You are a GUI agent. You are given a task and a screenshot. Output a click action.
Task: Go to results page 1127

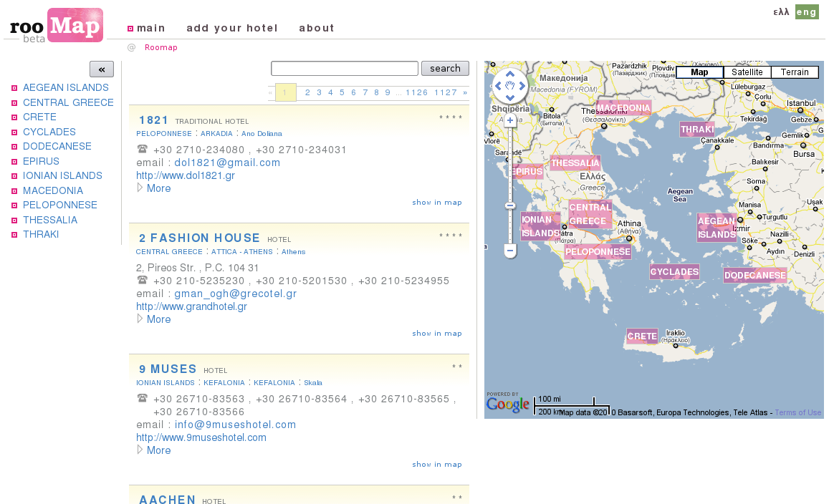tap(446, 92)
